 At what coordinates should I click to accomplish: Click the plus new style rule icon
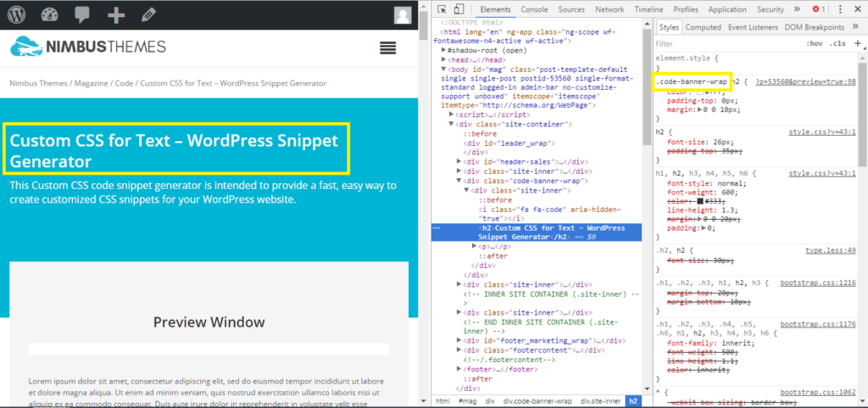[x=858, y=43]
